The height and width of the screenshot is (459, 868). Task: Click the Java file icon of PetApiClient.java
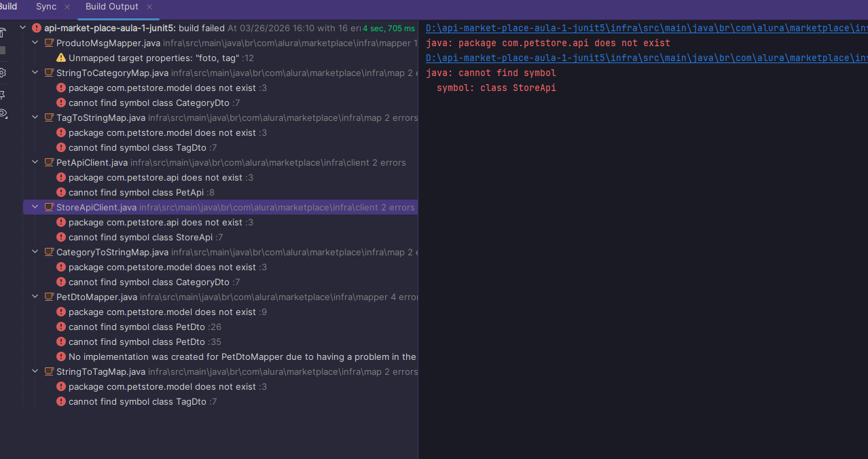tap(49, 162)
